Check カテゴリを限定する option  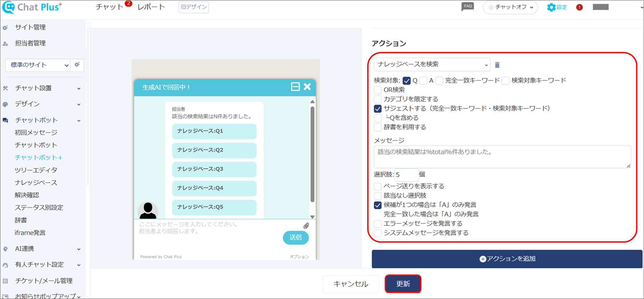click(x=378, y=99)
